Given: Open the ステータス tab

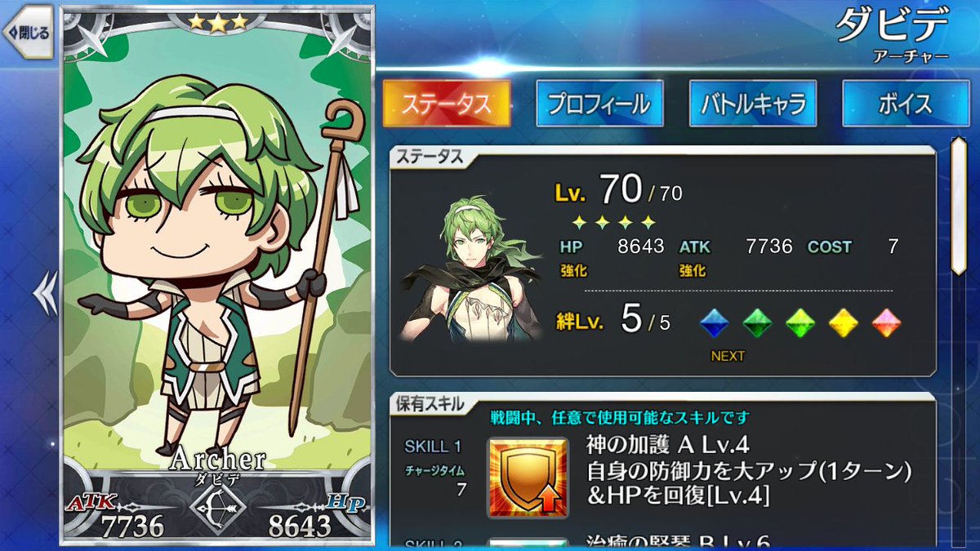Looking at the screenshot, I should [x=447, y=103].
